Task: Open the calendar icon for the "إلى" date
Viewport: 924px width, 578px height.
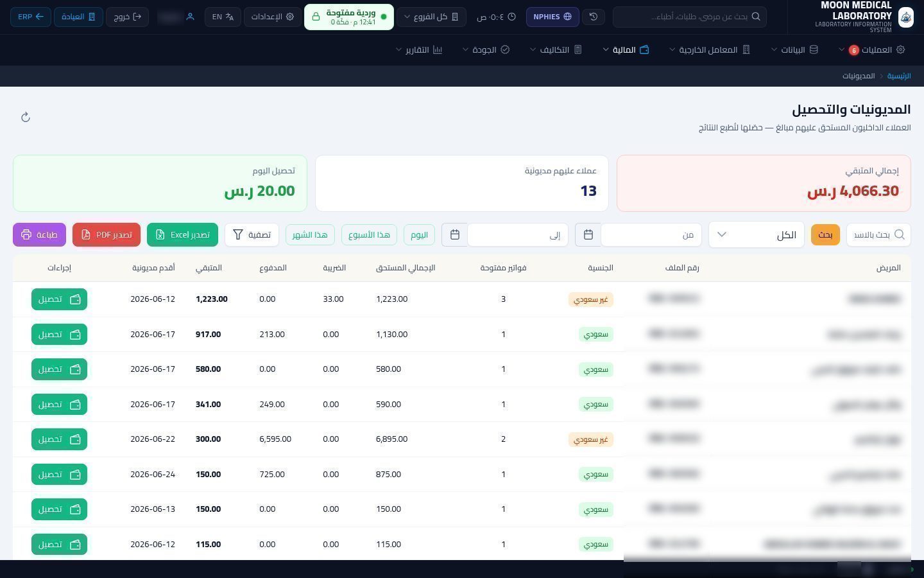Action: point(454,235)
